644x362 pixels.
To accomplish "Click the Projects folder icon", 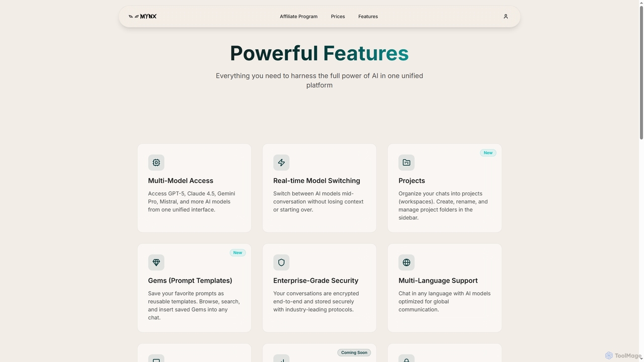I will pyautogui.click(x=407, y=162).
